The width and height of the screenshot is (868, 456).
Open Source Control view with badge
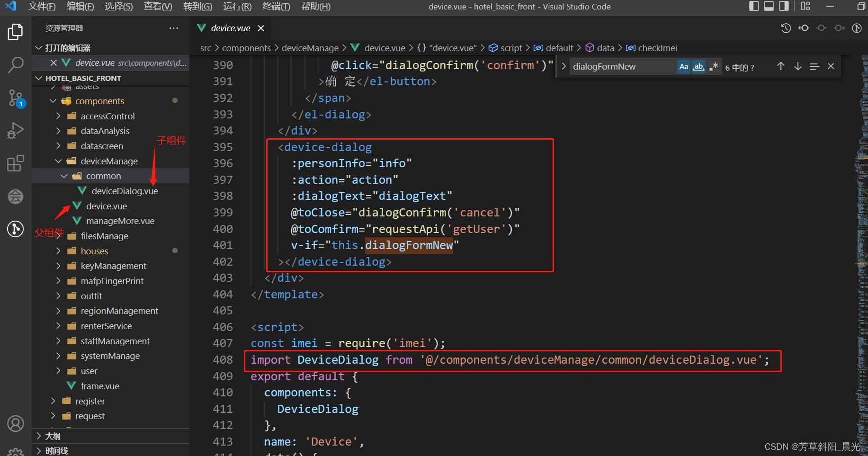(x=15, y=98)
